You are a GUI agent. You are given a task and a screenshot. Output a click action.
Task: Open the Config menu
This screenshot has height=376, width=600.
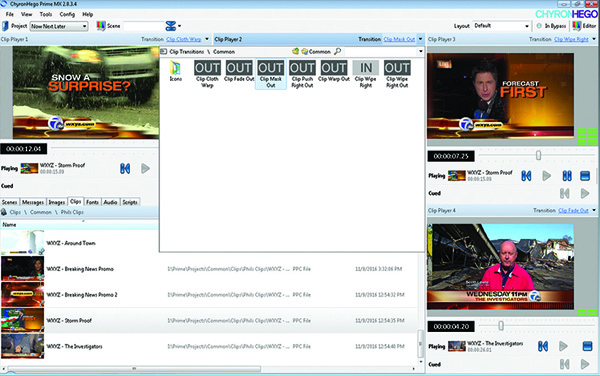pyautogui.click(x=67, y=14)
